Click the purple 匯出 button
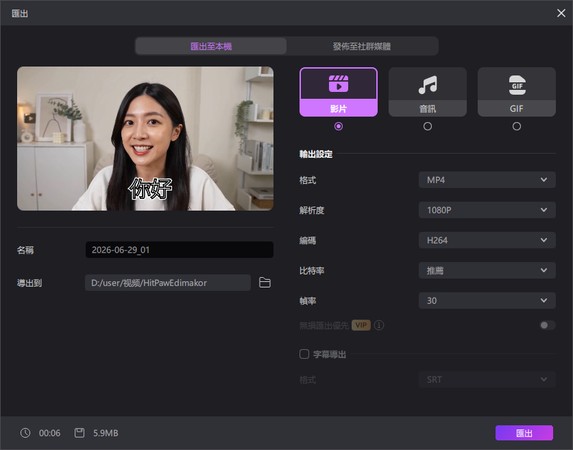The width and height of the screenshot is (573, 450). [x=524, y=433]
